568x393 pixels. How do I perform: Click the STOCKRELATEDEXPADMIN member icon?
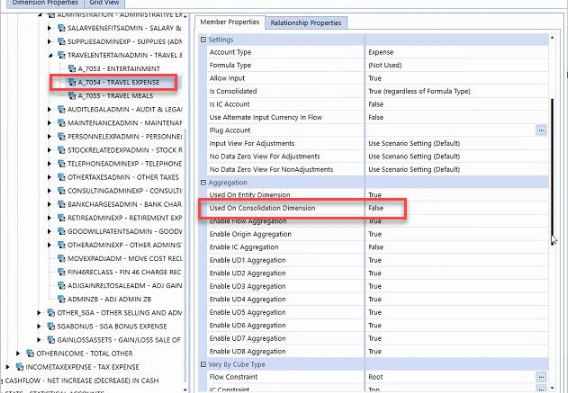pos(62,150)
